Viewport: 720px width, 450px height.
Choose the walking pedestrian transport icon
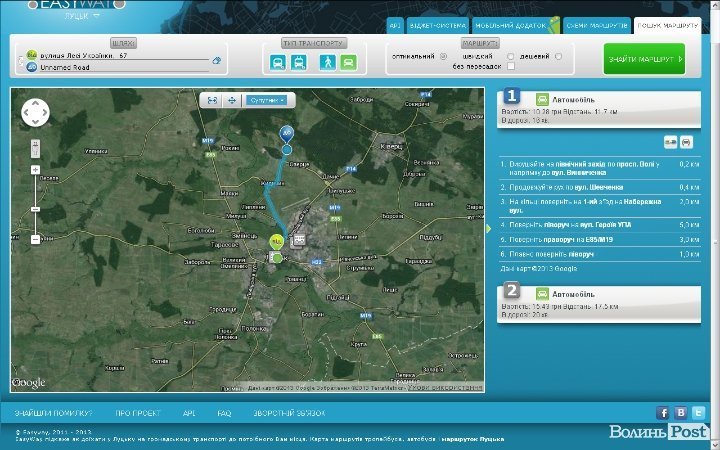[x=327, y=63]
